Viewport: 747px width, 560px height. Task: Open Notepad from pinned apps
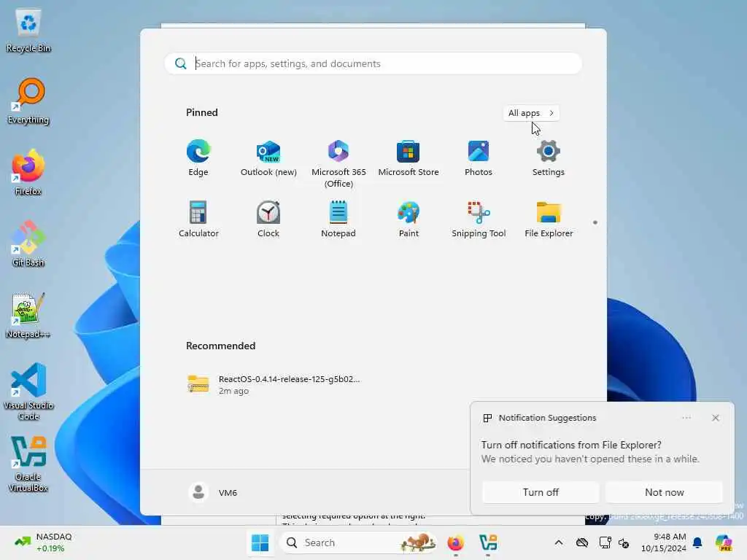point(338,219)
